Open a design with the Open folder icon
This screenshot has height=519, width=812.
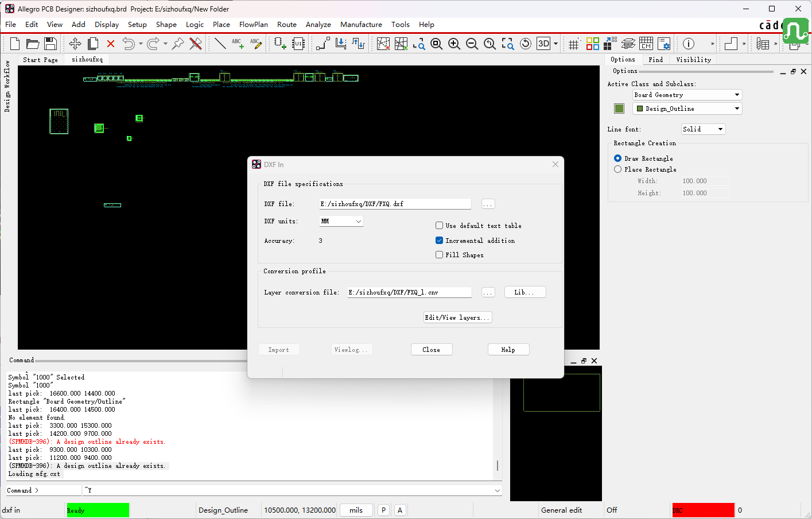coord(33,44)
